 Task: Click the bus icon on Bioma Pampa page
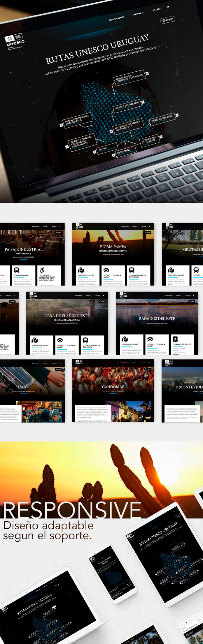(x=132, y=270)
